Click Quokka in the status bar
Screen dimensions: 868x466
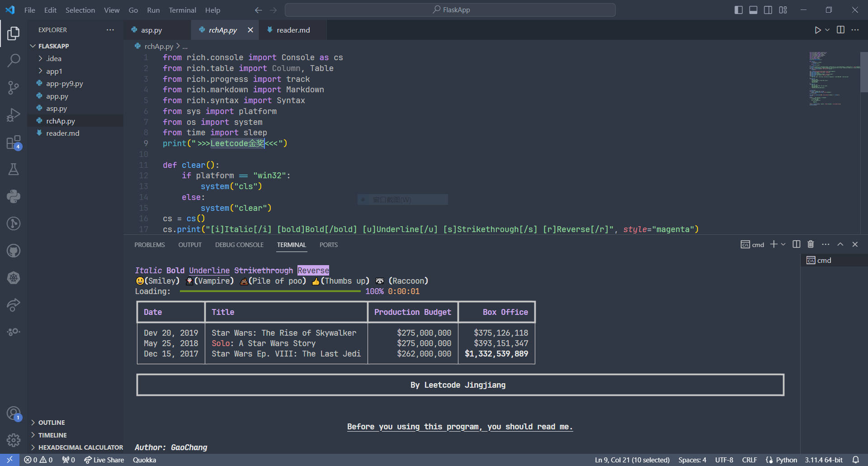tap(144, 460)
